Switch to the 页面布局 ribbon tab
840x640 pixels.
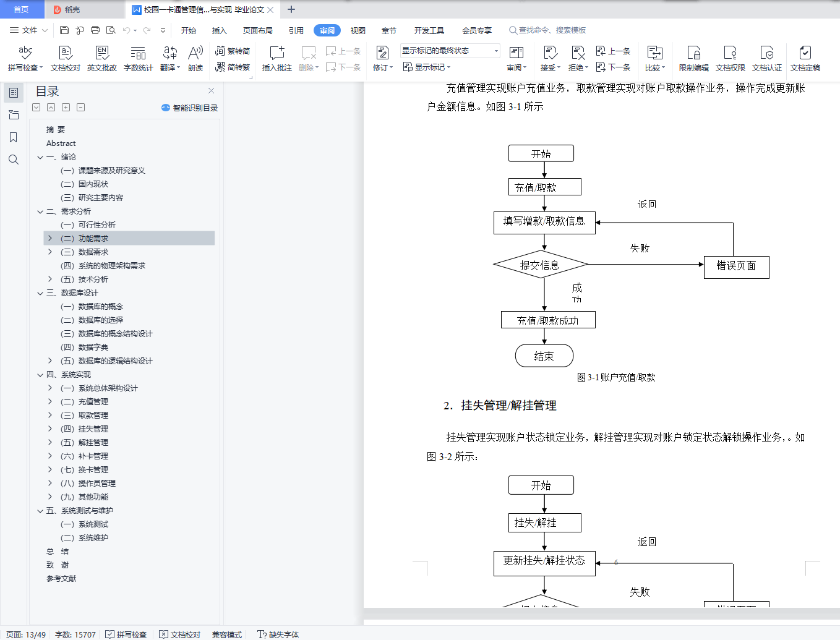pyautogui.click(x=258, y=30)
